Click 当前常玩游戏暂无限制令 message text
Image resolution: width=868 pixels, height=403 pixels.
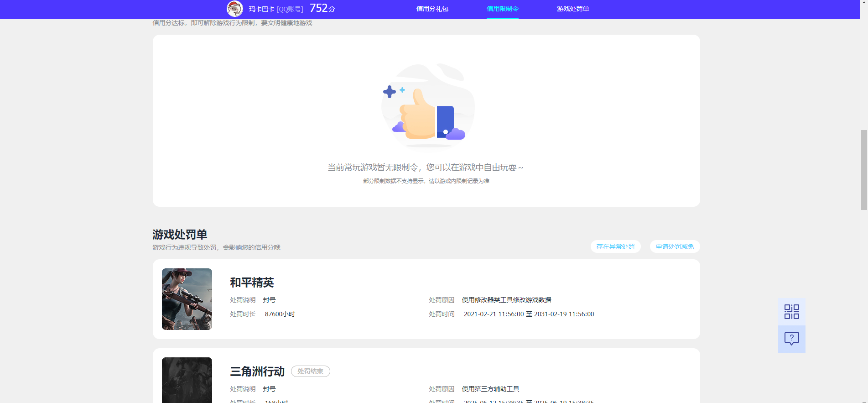point(425,167)
